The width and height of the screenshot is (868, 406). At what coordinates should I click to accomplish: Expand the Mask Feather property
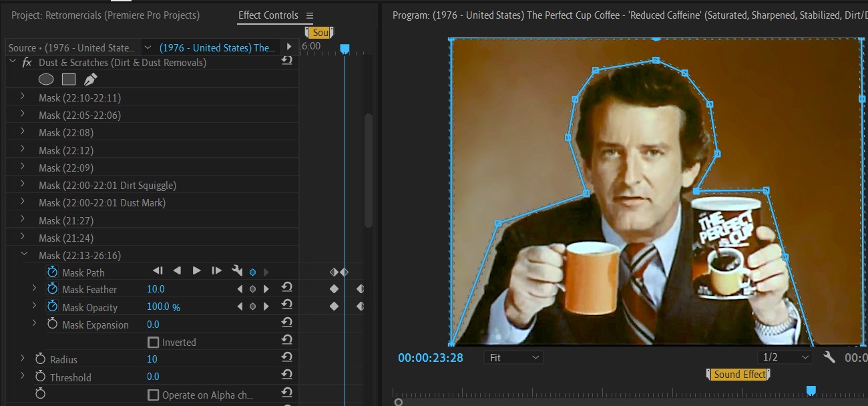click(x=35, y=288)
